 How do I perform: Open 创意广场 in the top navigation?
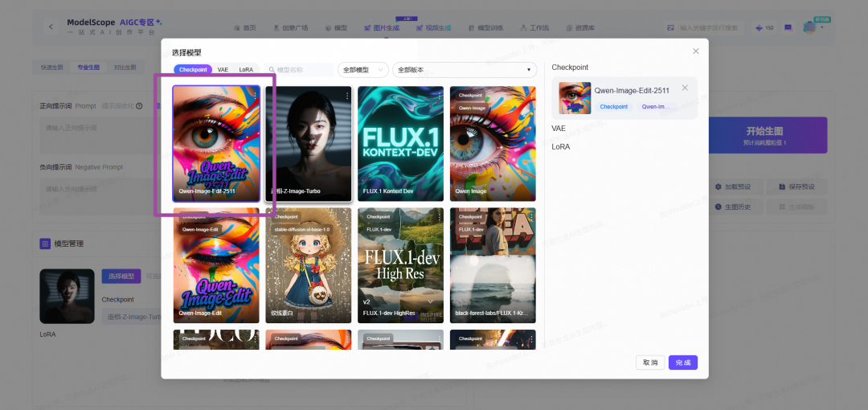tap(291, 27)
